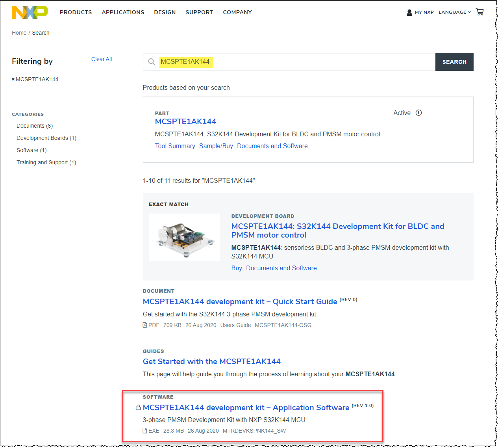This screenshot has width=498, height=448.
Task: Open the LANGUAGE dropdown
Action: (454, 12)
